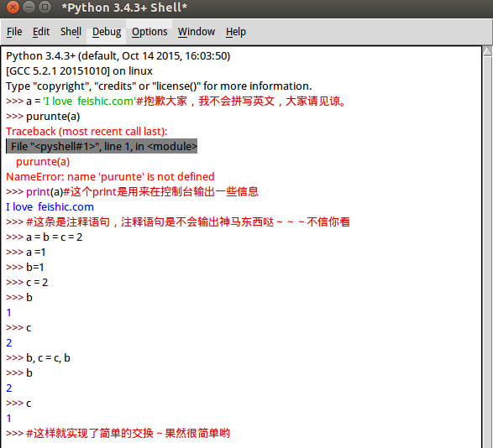Minimize the Python Shell window

(x=29, y=8)
